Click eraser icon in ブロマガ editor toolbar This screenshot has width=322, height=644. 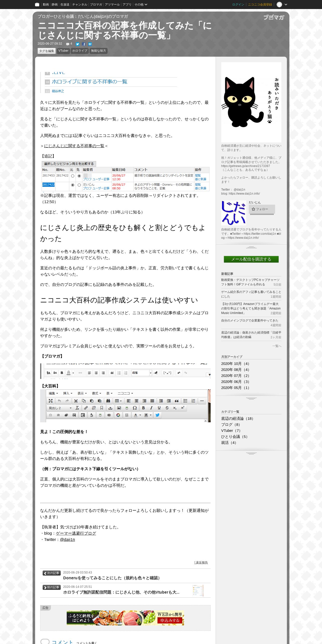[x=156, y=373]
